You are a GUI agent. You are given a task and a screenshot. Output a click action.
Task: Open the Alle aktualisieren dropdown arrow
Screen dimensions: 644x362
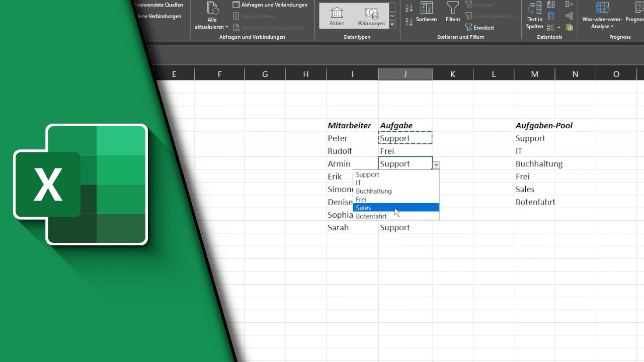pyautogui.click(x=227, y=27)
